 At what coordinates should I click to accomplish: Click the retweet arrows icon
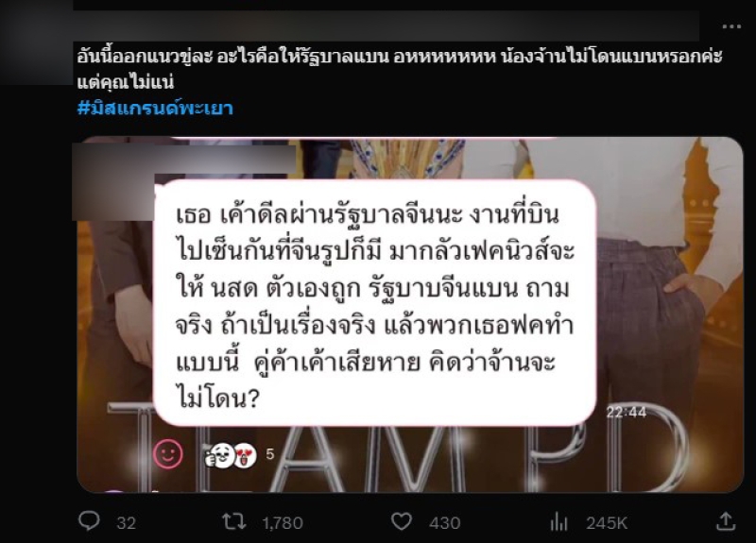pos(233,522)
